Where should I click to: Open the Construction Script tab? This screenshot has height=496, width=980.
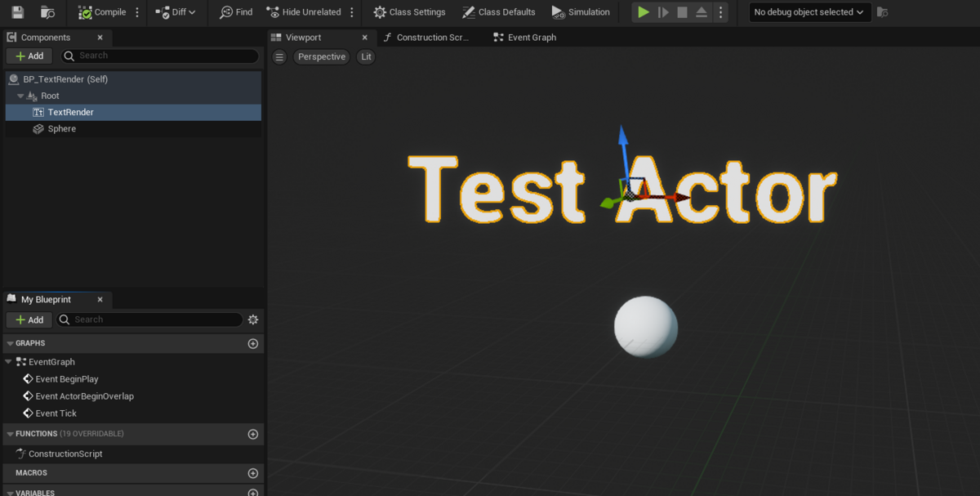click(428, 37)
